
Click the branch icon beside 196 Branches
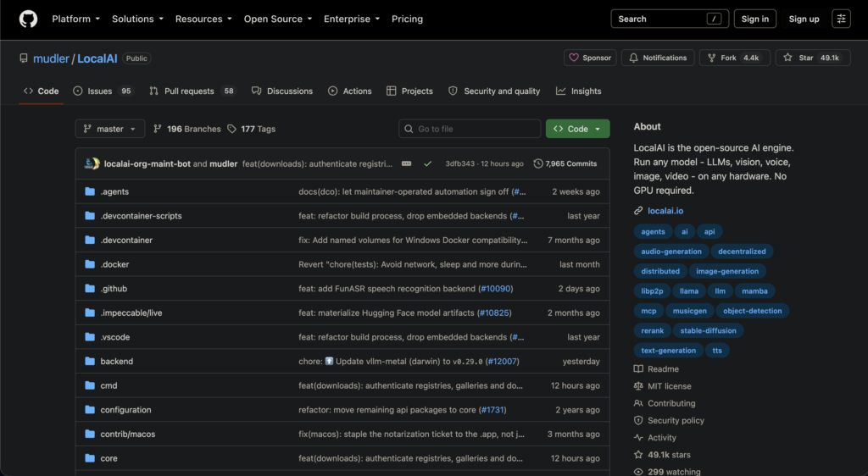(x=157, y=129)
